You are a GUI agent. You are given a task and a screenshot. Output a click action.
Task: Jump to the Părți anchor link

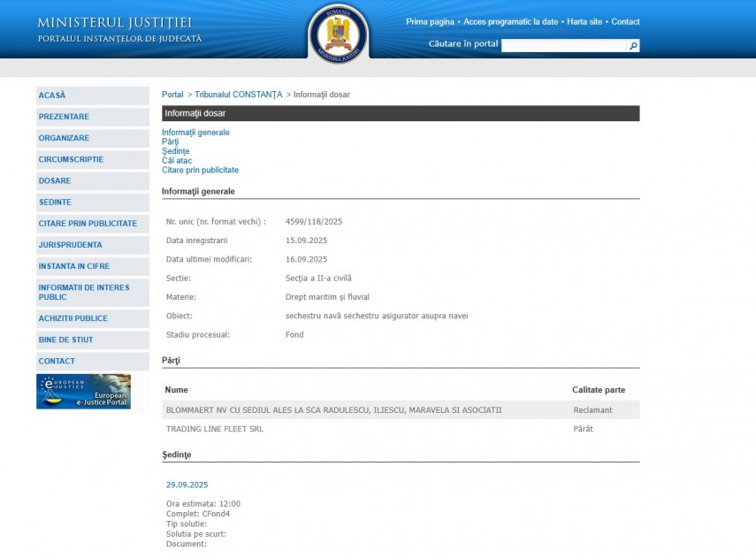[x=170, y=141]
